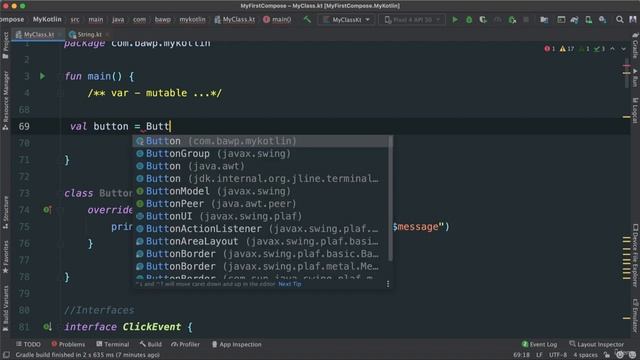Click the Next Tip link in popup
The image size is (640, 360).
[290, 284]
